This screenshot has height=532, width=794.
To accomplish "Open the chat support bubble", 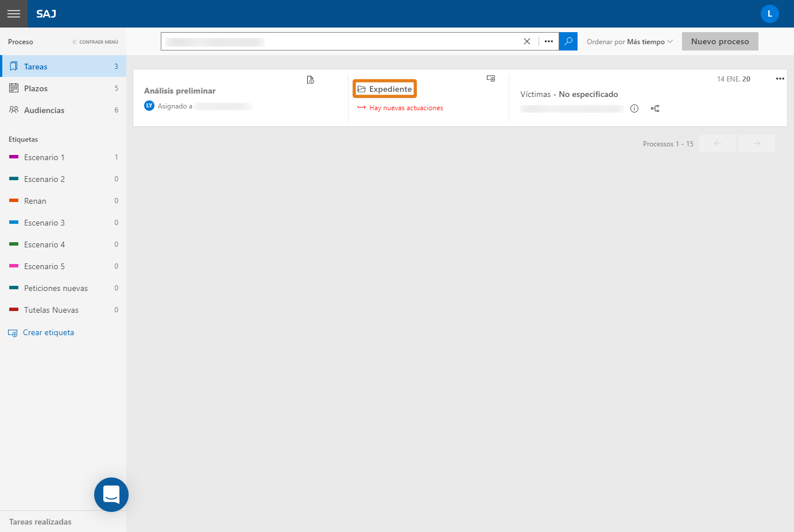I will tap(111, 495).
